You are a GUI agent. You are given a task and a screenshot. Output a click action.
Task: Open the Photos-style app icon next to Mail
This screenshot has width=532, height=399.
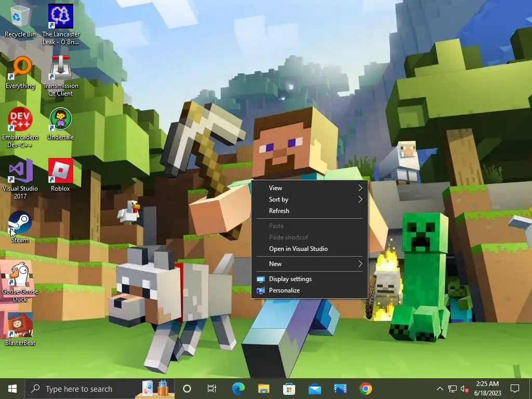click(340, 389)
